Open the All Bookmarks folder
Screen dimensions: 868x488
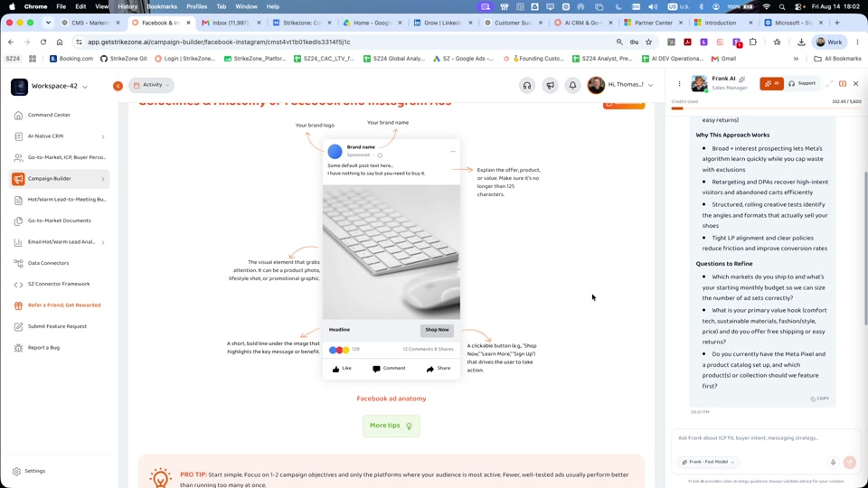coord(837,59)
